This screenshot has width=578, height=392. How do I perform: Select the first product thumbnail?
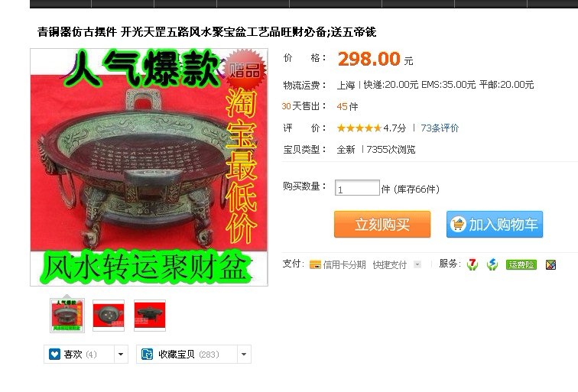(x=67, y=316)
